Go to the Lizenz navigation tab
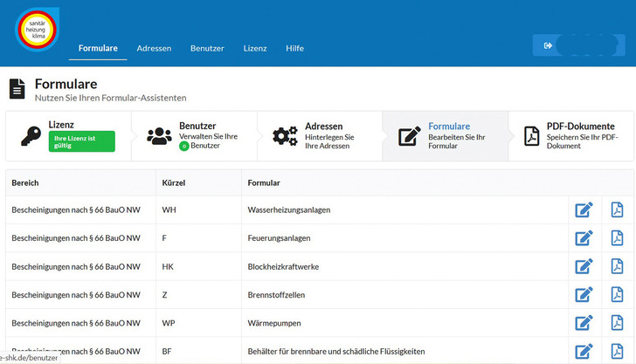Image resolution: width=636 pixels, height=364 pixels. (x=255, y=48)
